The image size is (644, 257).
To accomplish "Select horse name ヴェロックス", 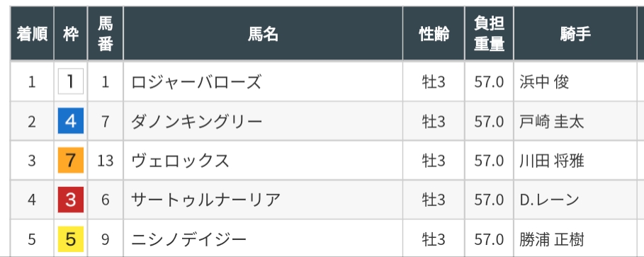I will [180, 161].
